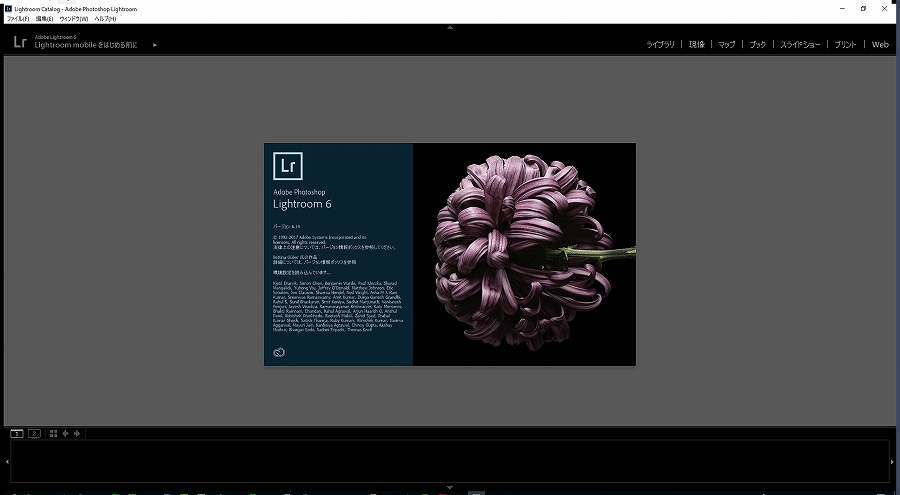Collapse the bottom filmstrip panel
The height and width of the screenshot is (495, 900).
[450, 488]
